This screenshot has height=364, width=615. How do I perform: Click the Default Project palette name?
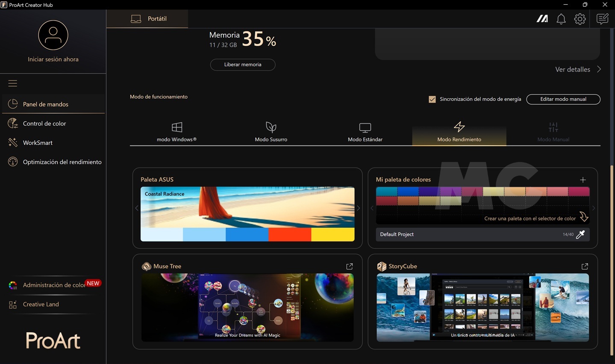click(x=397, y=234)
